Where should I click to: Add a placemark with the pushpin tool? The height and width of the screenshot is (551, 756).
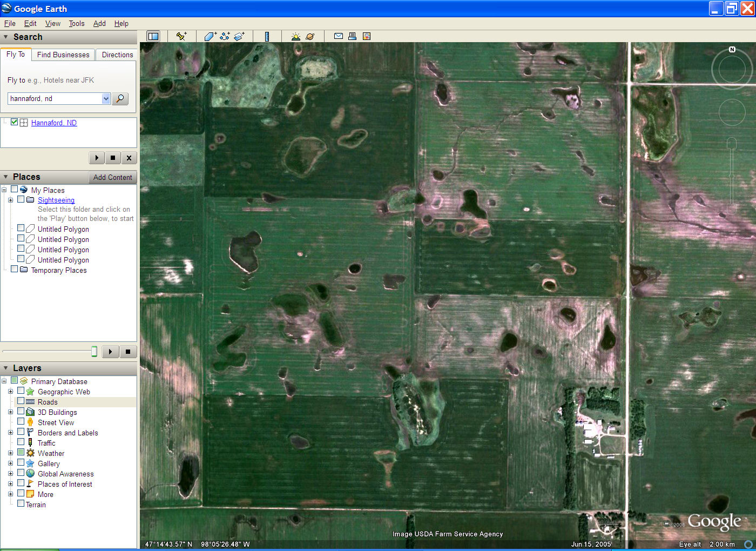181,36
